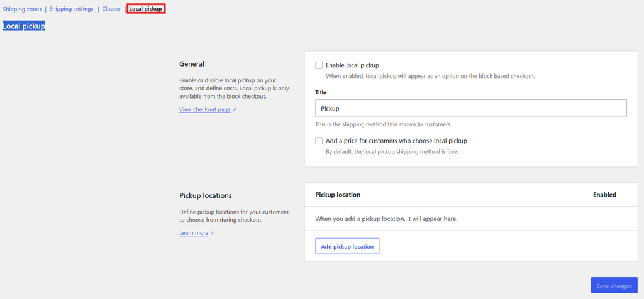Viewport: 644px width, 299px height.
Task: Select the Local pickup tab
Action: (146, 9)
